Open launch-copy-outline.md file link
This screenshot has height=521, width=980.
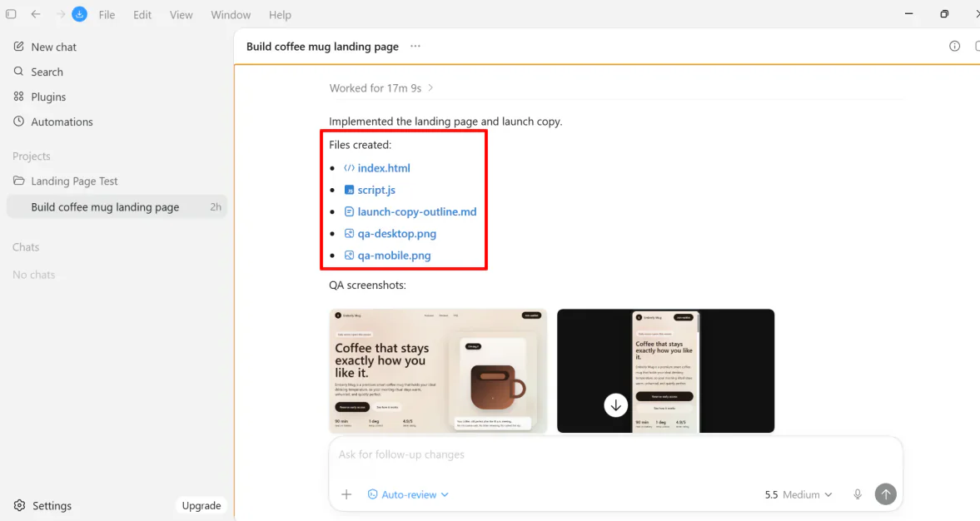tap(417, 211)
